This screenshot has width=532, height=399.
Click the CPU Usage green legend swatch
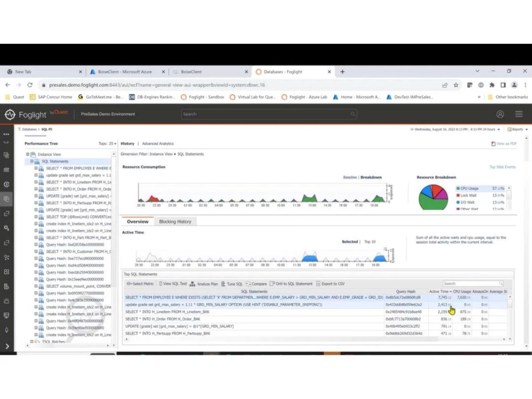click(458, 188)
